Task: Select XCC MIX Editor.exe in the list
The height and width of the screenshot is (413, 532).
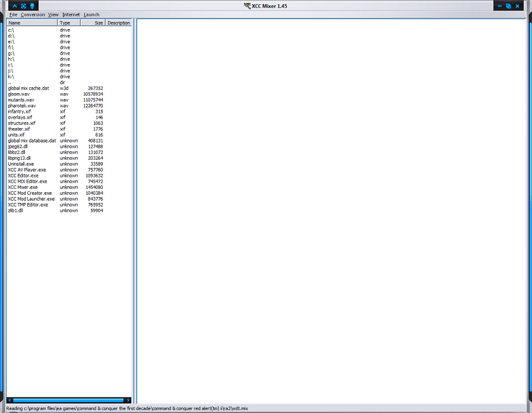Action: pos(27,182)
